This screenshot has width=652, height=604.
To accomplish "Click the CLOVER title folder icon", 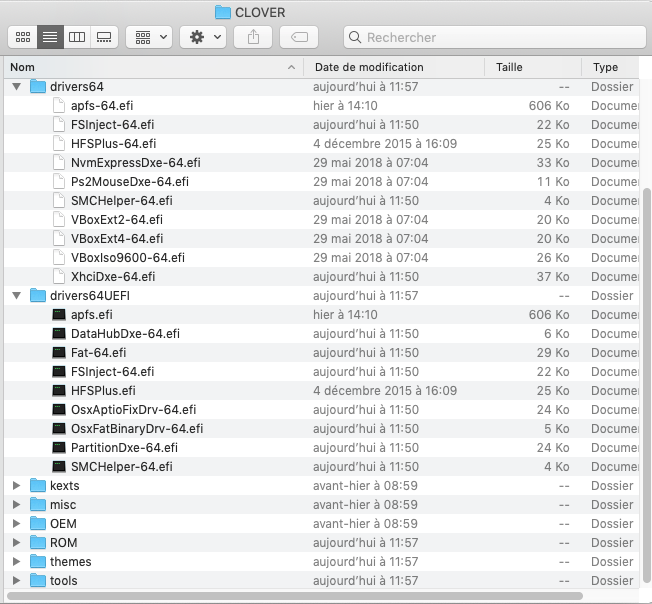I will point(223,12).
